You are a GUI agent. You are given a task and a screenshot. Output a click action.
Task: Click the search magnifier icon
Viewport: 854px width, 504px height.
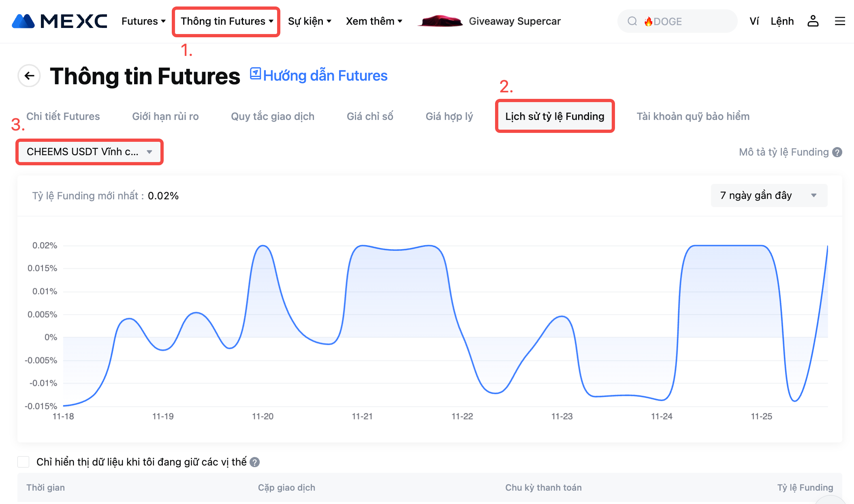(632, 21)
